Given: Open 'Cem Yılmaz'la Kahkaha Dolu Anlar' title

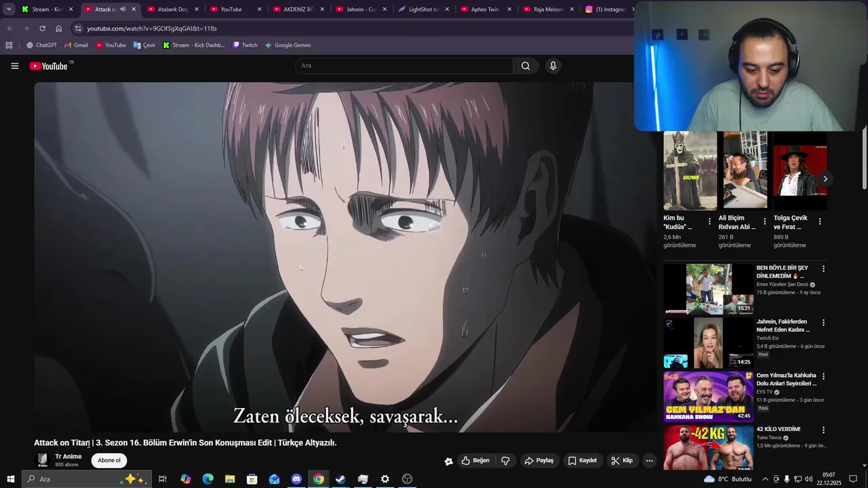Looking at the screenshot, I should [x=787, y=380].
